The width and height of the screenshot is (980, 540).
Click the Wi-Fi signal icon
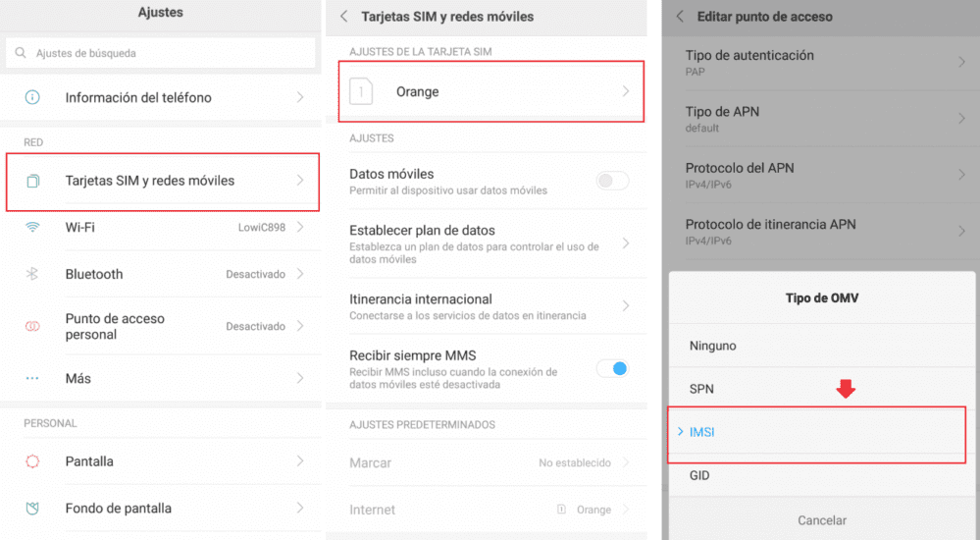(x=31, y=227)
